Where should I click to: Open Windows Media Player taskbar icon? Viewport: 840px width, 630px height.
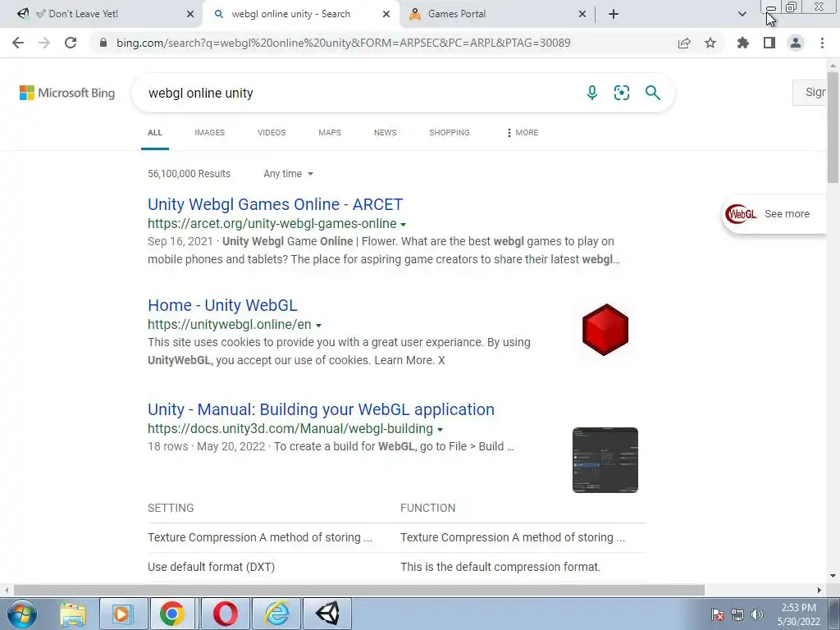(x=123, y=614)
